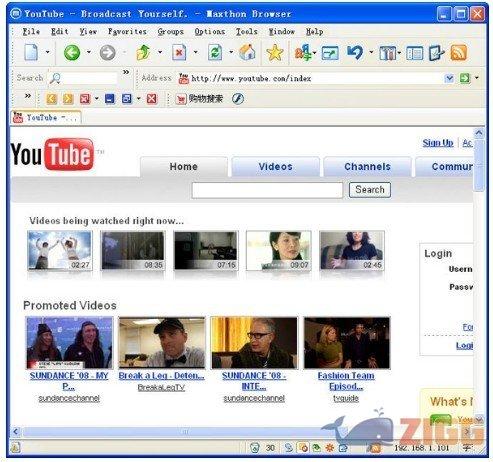
Task: Open the Back history dropdown arrow
Action: (89, 52)
